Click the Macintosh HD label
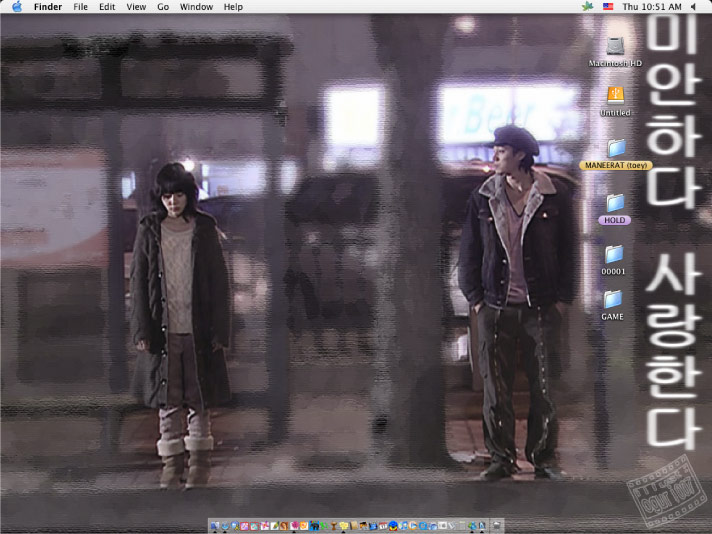 click(615, 63)
